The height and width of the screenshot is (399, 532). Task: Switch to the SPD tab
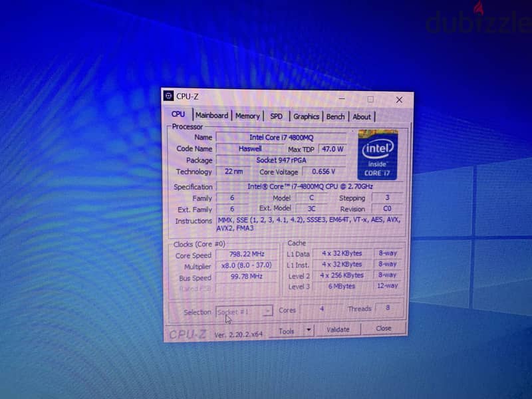[x=276, y=116]
